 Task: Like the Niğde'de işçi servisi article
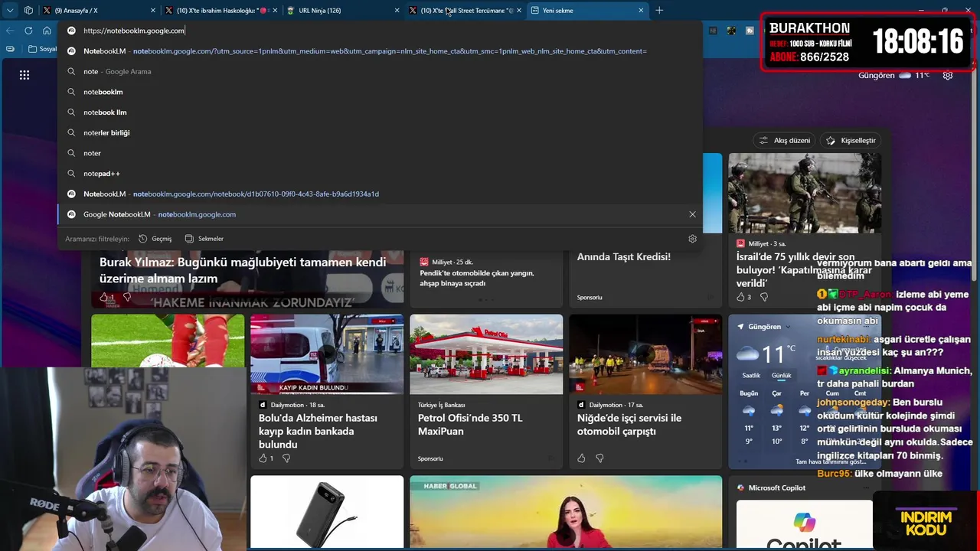point(581,458)
